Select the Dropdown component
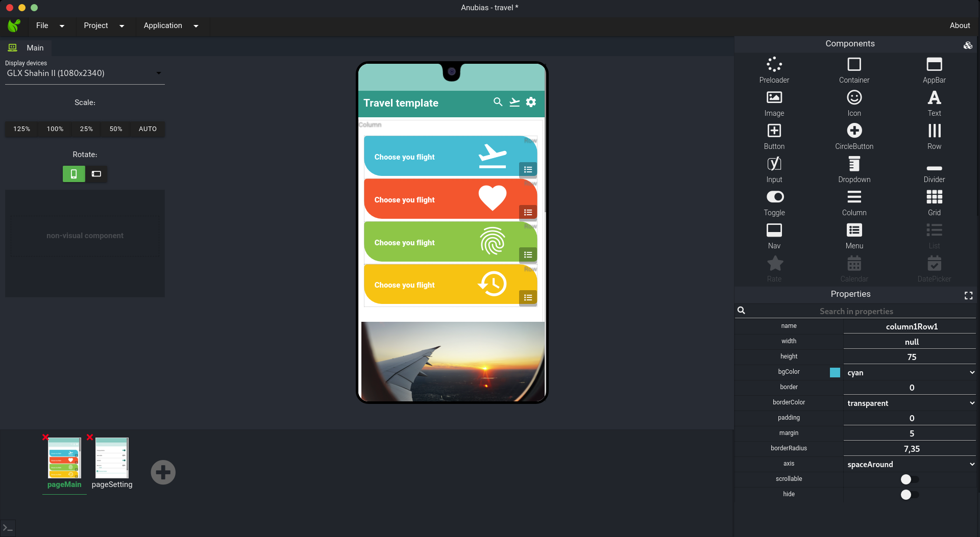 click(853, 168)
